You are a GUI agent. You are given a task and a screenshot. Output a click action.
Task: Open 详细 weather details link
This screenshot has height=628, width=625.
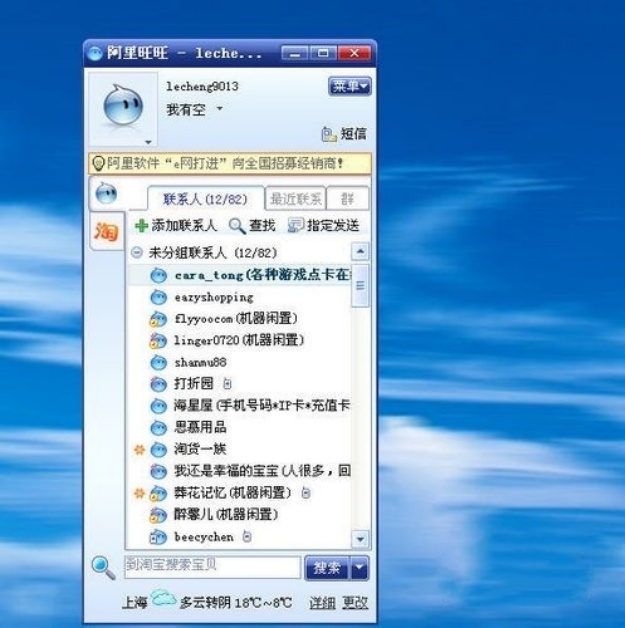coord(322,603)
